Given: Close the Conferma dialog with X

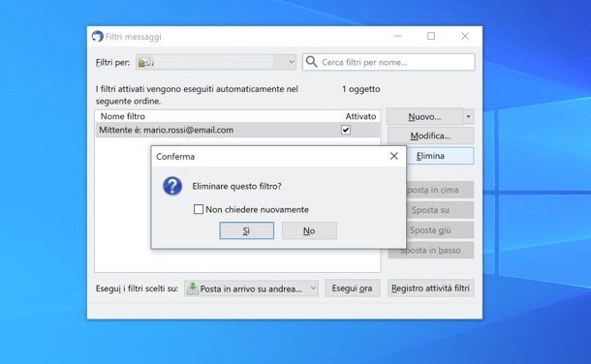Looking at the screenshot, I should click(x=394, y=156).
